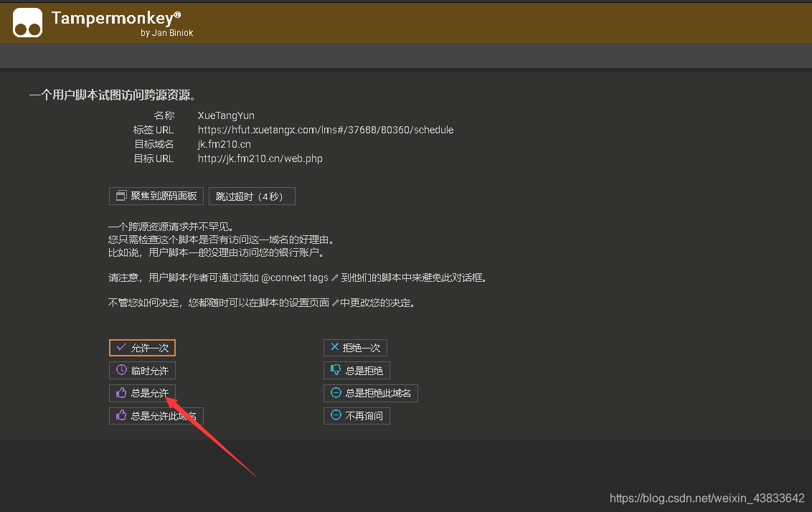Click the 总是允许 button

pyautogui.click(x=143, y=393)
